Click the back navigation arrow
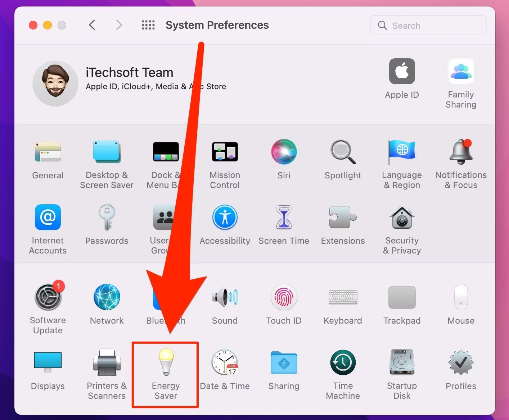 pos(92,25)
